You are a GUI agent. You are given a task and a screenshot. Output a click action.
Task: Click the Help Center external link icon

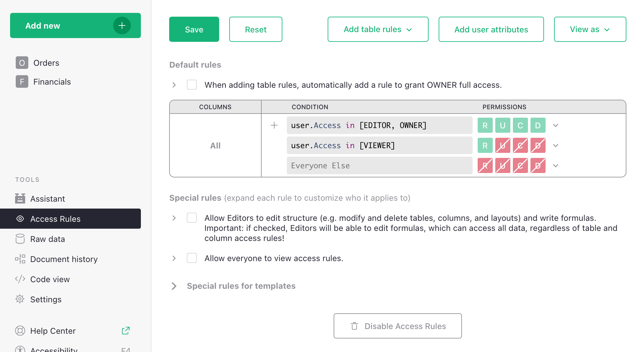click(x=125, y=331)
